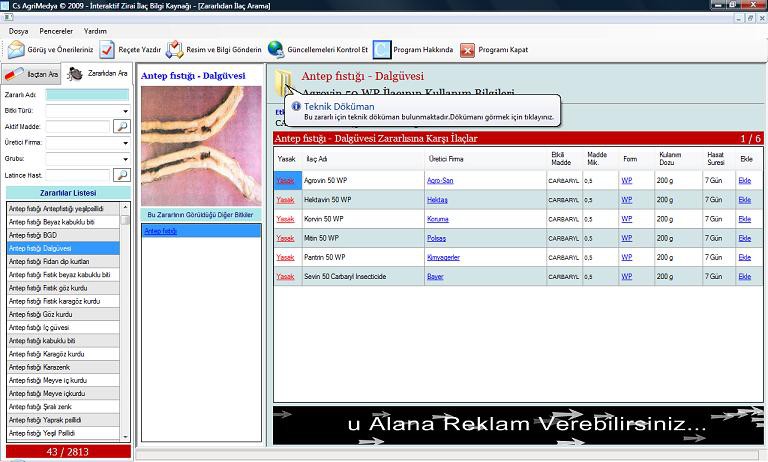The height and width of the screenshot is (462, 768).
Task: Click the Latince Hast text field
Action: 78,174
